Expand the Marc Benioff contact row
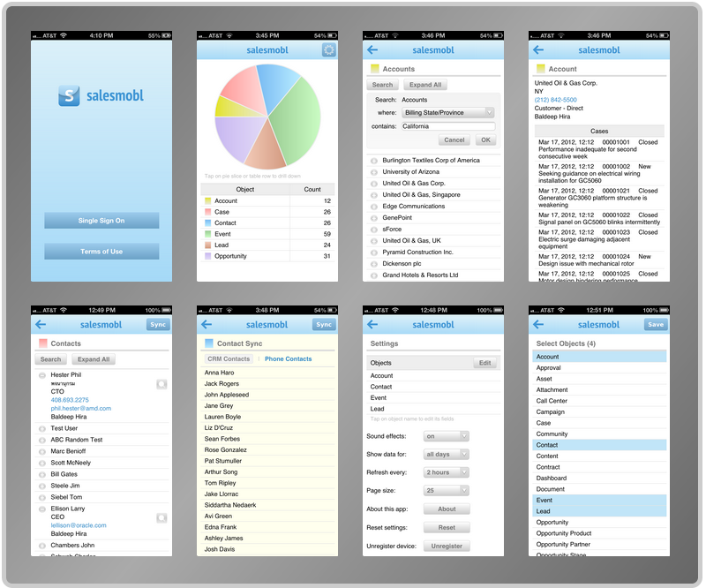 click(x=41, y=451)
